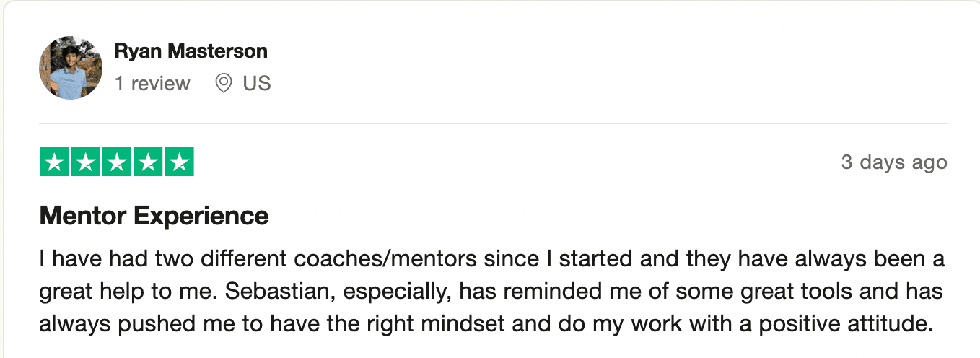Select the "US" country label
This screenshot has width=980, height=358.
coord(256,84)
